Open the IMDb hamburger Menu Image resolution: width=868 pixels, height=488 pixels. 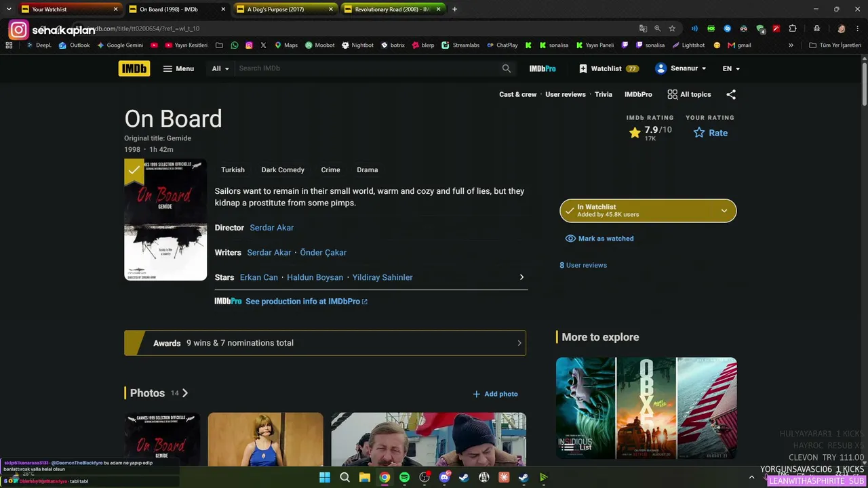(x=178, y=68)
